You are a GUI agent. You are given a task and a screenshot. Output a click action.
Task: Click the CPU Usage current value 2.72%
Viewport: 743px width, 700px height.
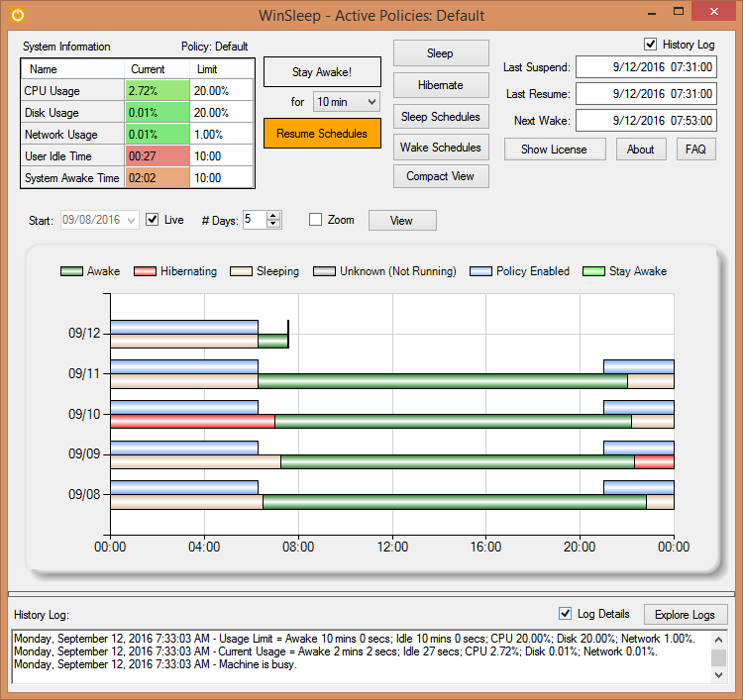(158, 90)
